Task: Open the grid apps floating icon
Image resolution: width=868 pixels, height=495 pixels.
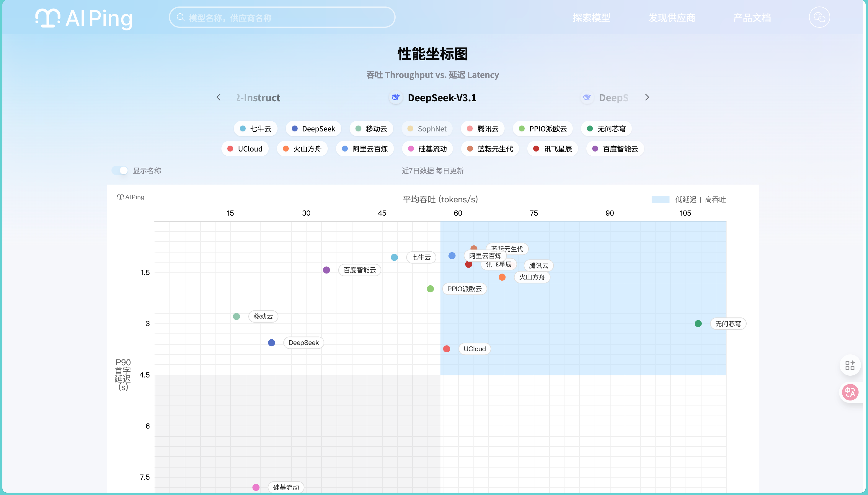Action: [850, 365]
